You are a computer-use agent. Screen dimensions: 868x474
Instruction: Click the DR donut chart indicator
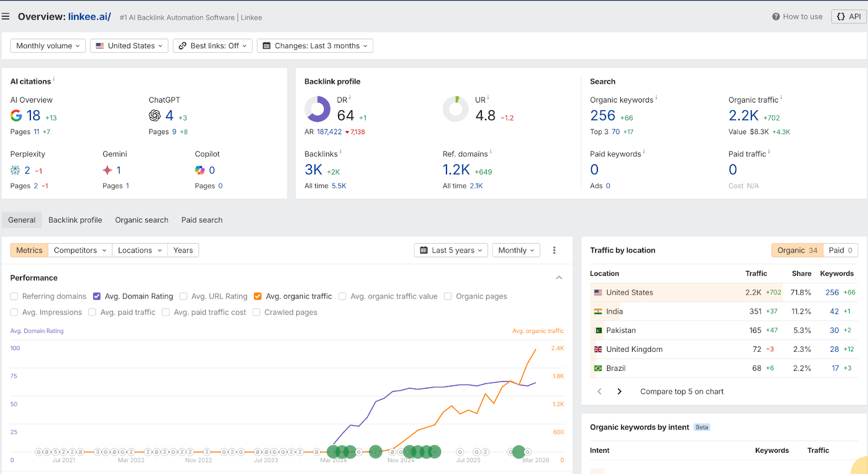pyautogui.click(x=317, y=109)
